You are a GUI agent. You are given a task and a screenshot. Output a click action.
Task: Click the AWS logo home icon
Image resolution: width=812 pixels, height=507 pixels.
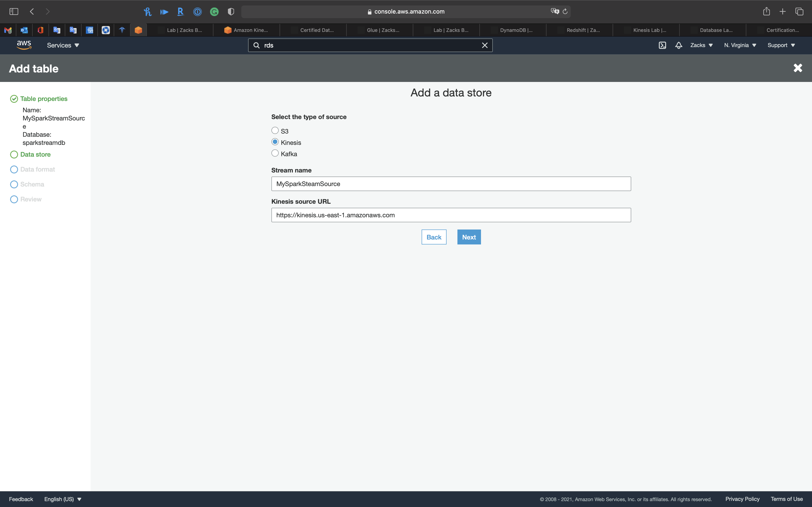tap(24, 45)
